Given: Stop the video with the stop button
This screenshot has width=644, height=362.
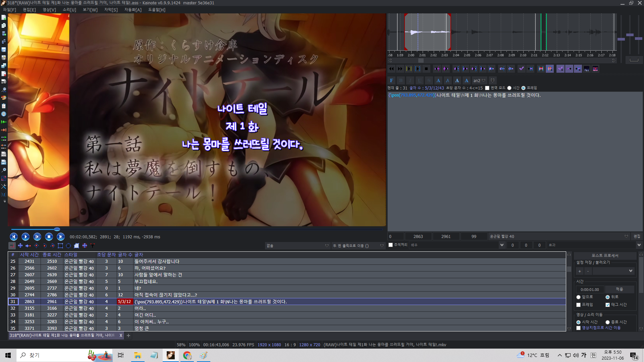Looking at the screenshot, I should coord(49,237).
